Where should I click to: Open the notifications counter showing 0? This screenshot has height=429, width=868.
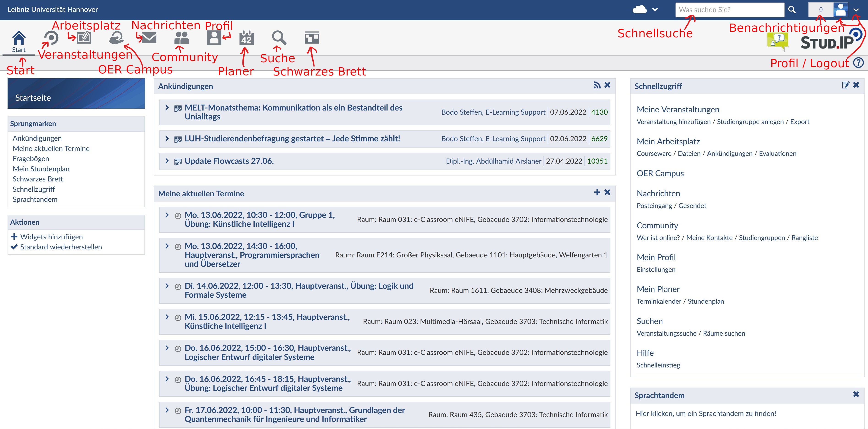coord(821,9)
